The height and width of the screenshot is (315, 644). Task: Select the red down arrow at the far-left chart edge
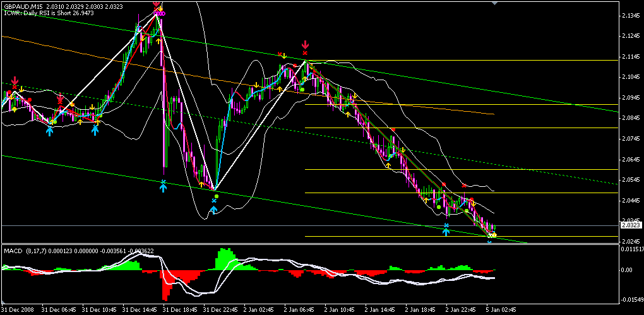[15, 81]
